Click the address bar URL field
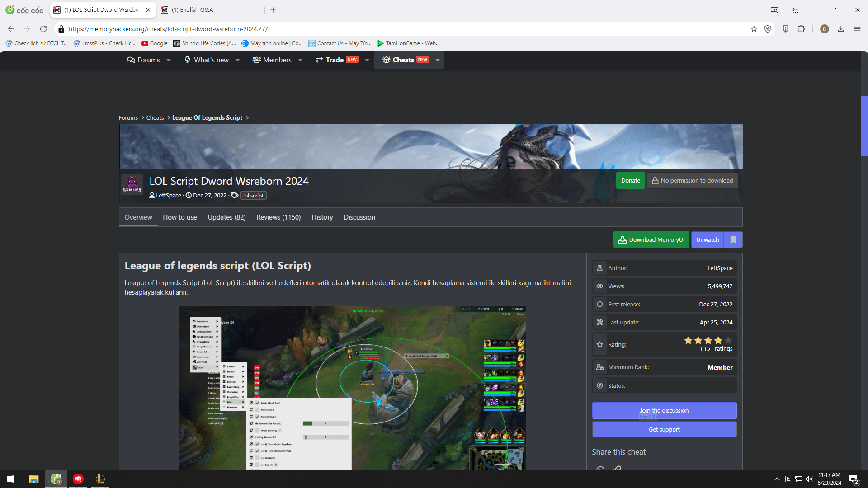 tap(407, 29)
